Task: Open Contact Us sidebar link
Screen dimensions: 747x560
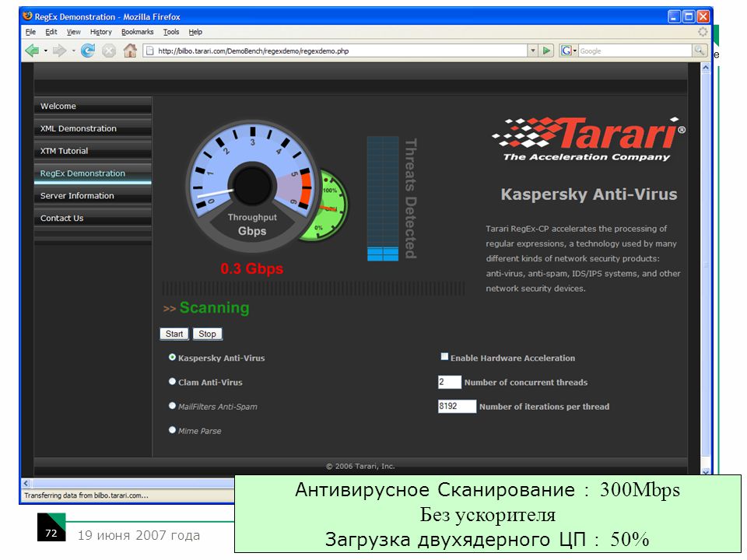Action: pyautogui.click(x=93, y=218)
